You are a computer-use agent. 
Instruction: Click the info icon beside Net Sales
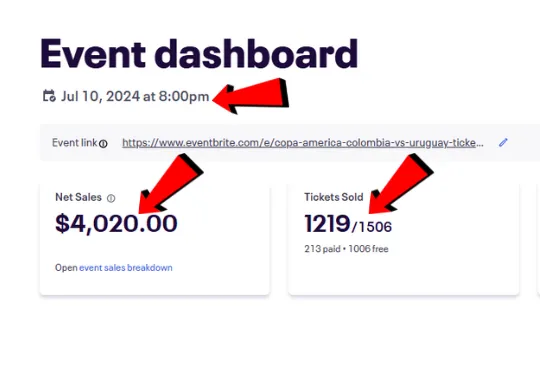click(x=111, y=198)
